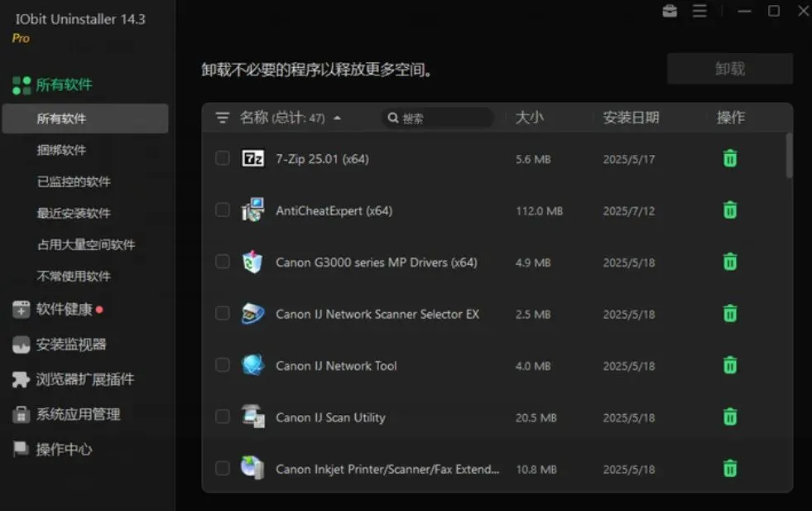Click the 卸载 uninstall button
Image resolution: width=812 pixels, height=511 pixels.
point(730,69)
